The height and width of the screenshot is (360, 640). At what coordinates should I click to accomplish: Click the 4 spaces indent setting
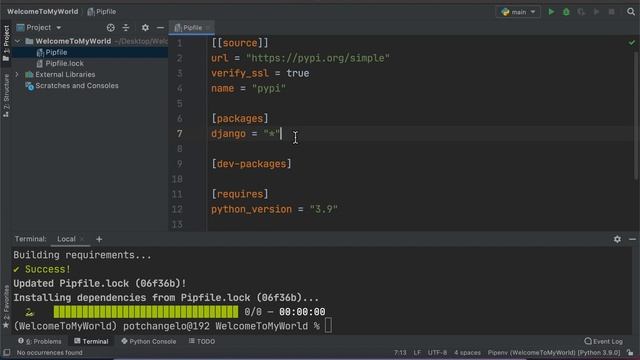467,352
